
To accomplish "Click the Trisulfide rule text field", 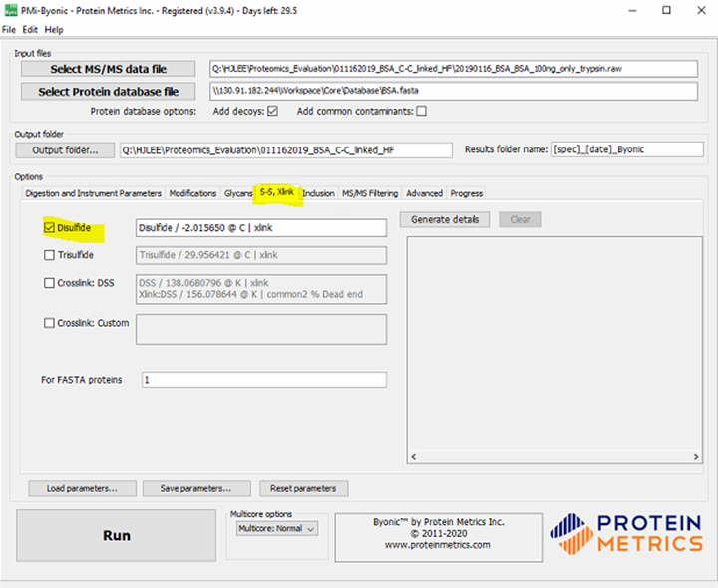I will 261,255.
